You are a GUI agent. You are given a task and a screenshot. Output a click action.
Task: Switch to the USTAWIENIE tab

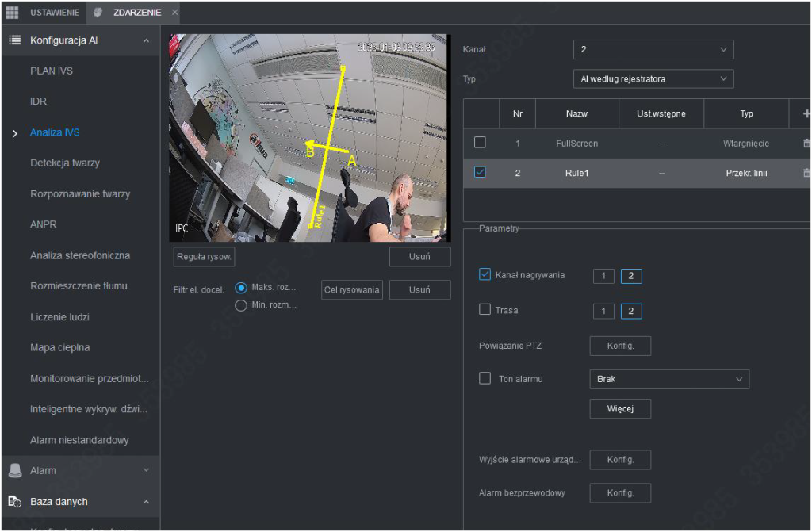(x=54, y=13)
